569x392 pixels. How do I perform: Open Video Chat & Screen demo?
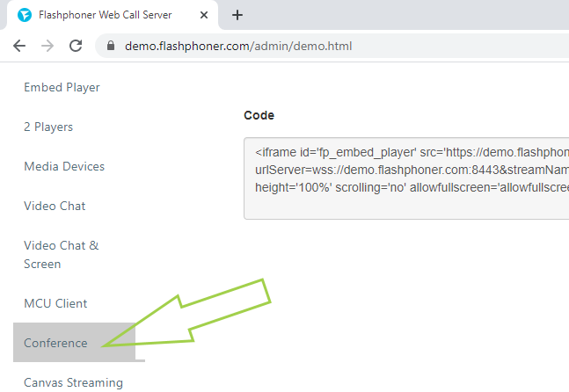[x=61, y=255]
